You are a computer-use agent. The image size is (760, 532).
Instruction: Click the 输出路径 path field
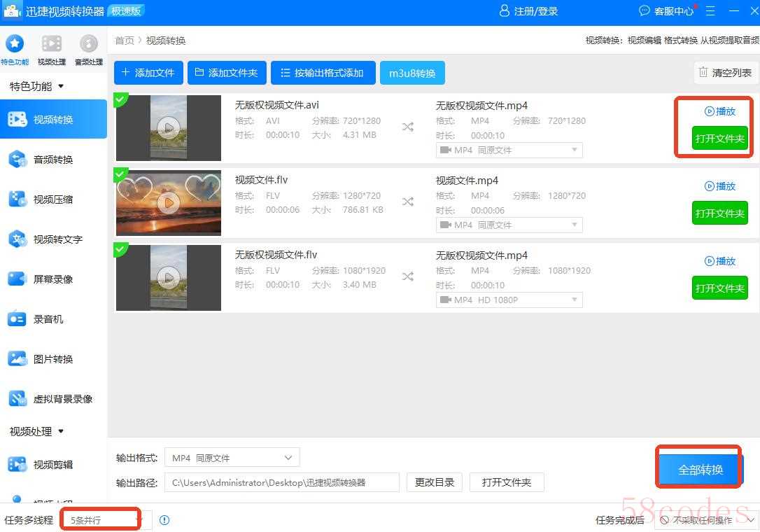[281, 482]
